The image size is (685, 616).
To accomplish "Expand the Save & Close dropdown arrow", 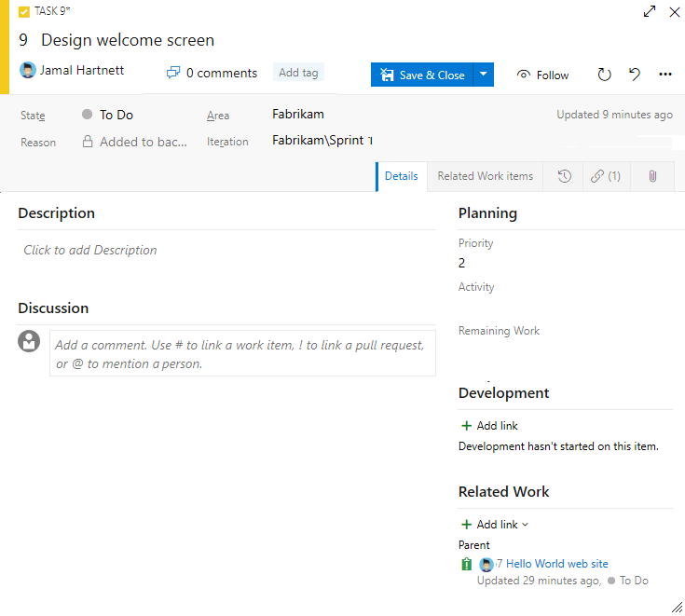I will [483, 75].
